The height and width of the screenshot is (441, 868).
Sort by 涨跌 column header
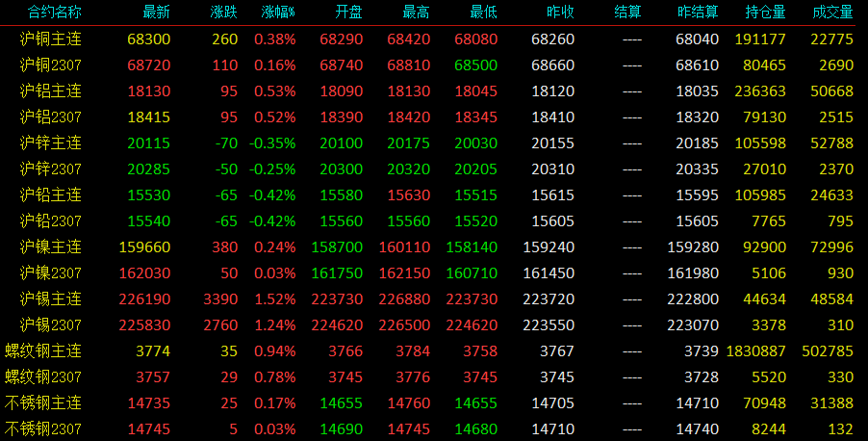(223, 13)
